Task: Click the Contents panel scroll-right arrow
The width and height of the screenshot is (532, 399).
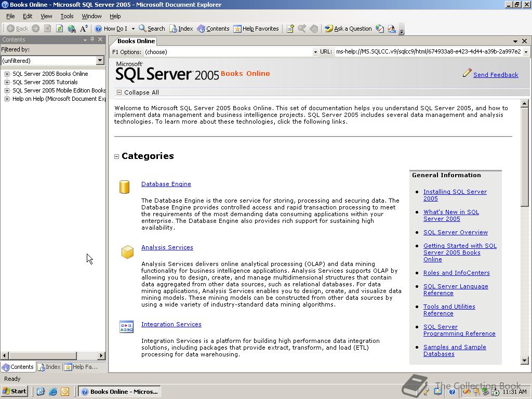Action: tap(101, 355)
